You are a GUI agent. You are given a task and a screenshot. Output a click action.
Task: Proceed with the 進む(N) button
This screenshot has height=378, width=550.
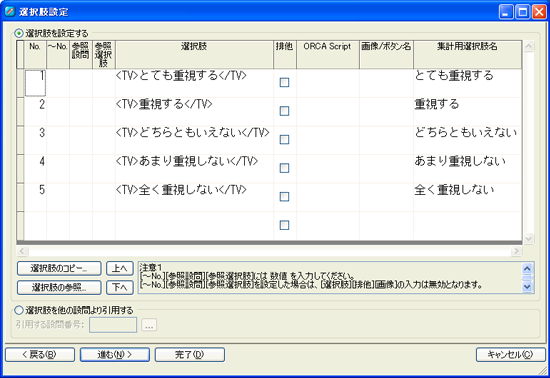pyautogui.click(x=115, y=355)
